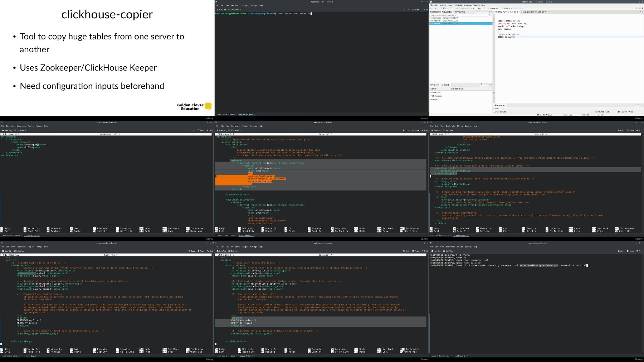Select the Project - General tab in DBeaver
This screenshot has width=644, height=362.
click(x=440, y=85)
